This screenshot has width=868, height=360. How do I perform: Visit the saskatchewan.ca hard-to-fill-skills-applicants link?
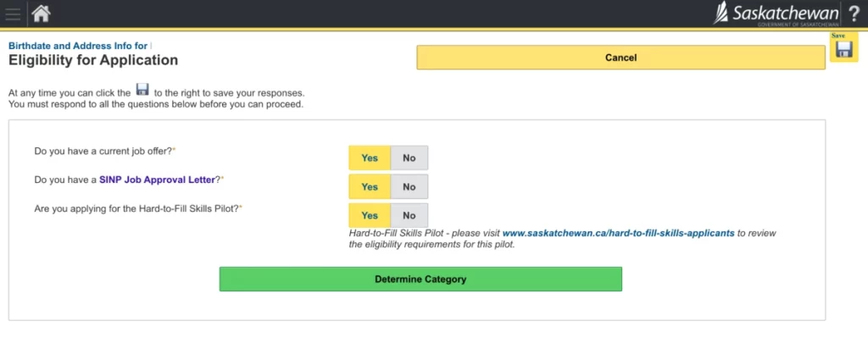pyautogui.click(x=618, y=232)
